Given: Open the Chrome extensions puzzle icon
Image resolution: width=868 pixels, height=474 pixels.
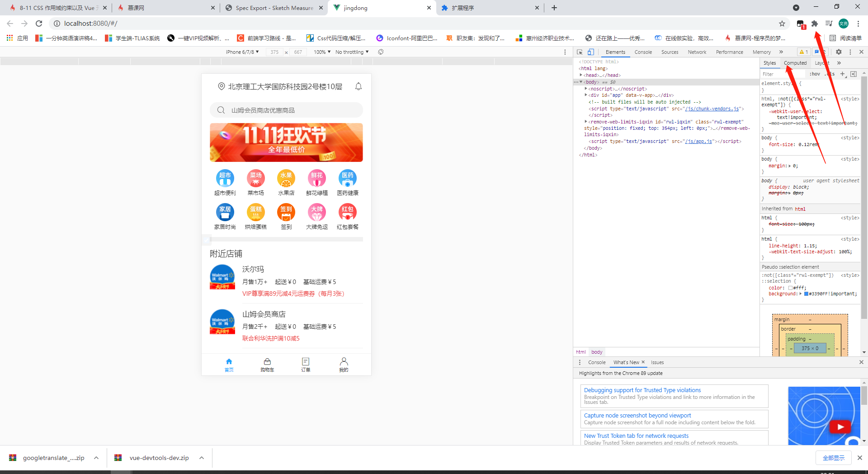Looking at the screenshot, I should [815, 24].
